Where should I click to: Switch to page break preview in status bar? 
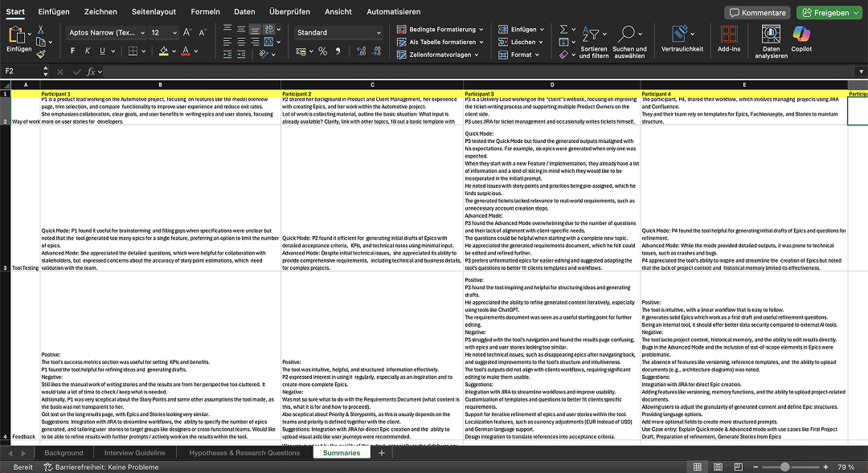[x=738, y=467]
